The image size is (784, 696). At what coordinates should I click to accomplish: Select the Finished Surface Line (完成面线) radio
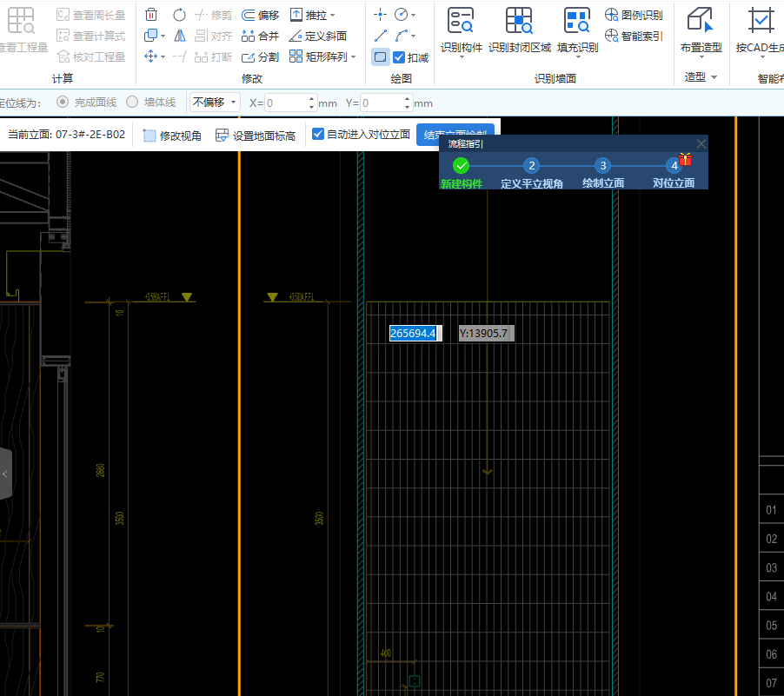click(63, 102)
